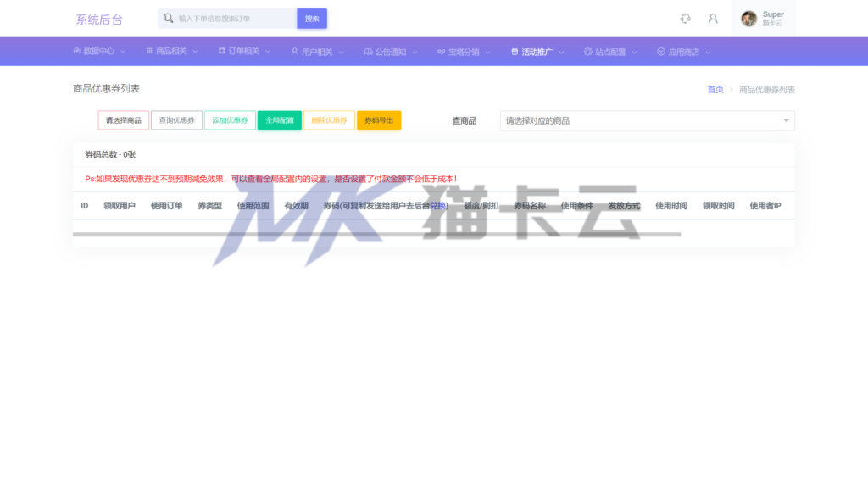Open the 请选择对应的商品 dropdown

(x=647, y=120)
